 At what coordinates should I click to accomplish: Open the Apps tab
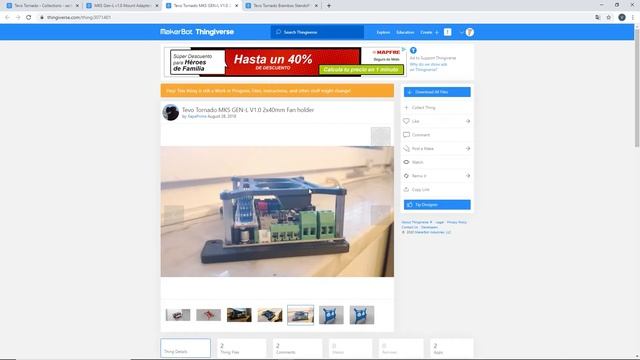(x=451, y=348)
